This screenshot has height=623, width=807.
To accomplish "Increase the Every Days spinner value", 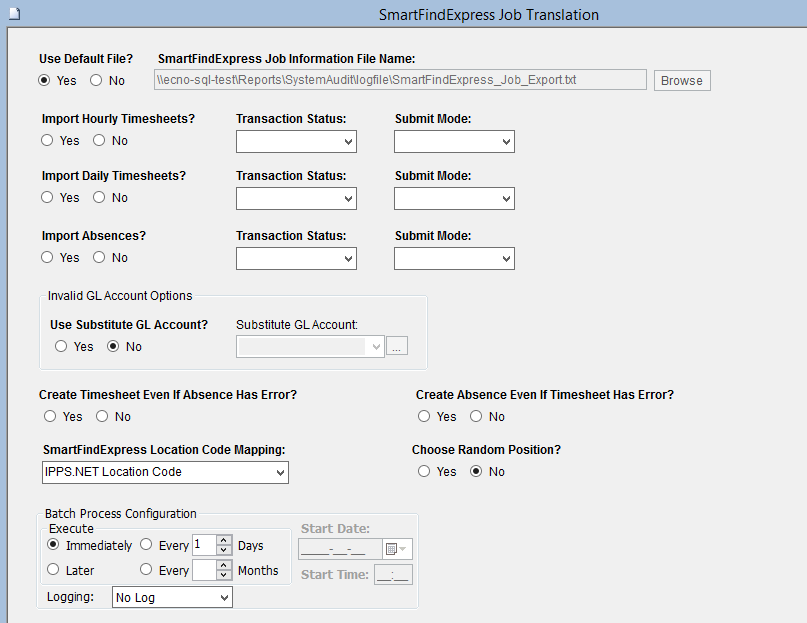I will click(224, 541).
